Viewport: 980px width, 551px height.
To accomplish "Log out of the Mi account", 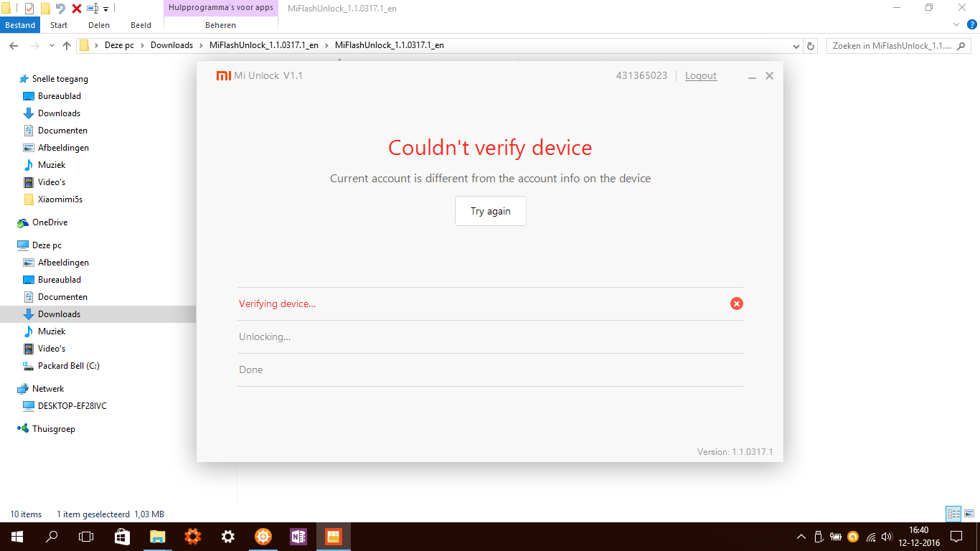I will pos(701,75).
